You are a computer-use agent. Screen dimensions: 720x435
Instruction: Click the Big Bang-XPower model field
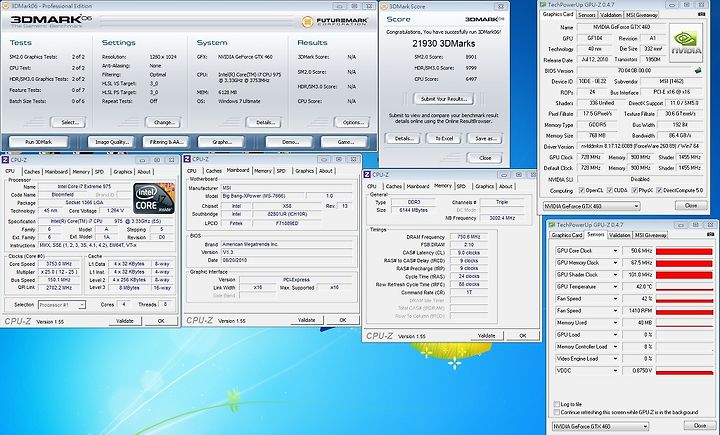(x=262, y=196)
